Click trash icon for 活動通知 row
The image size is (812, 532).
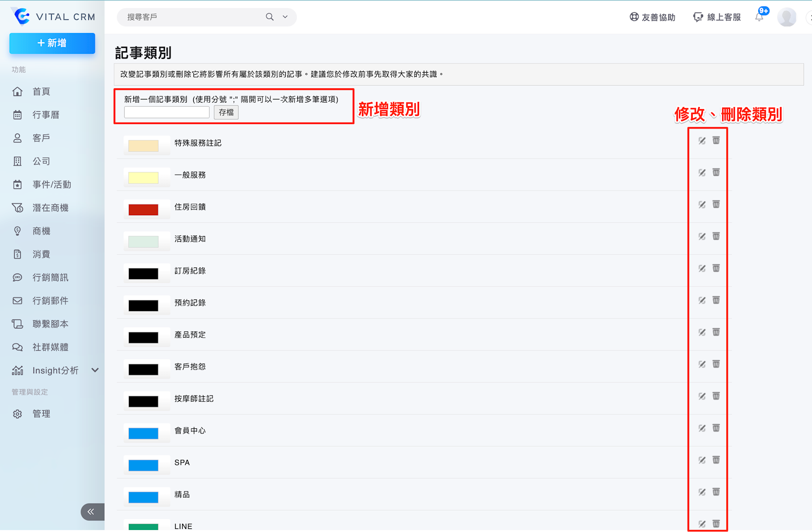(716, 237)
